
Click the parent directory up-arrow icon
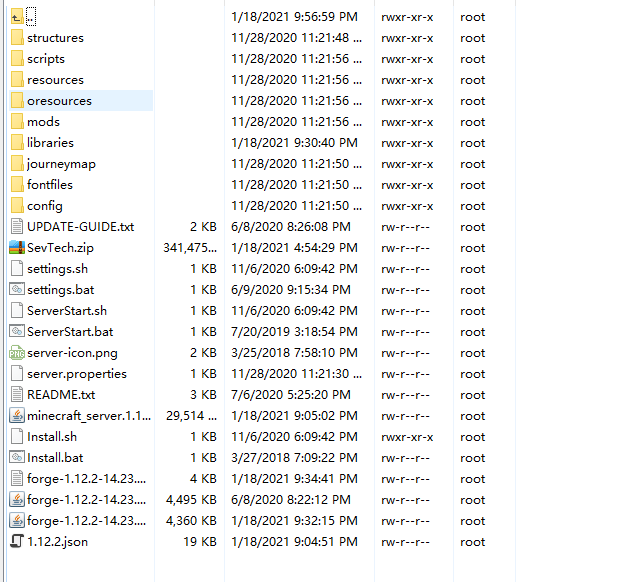(17, 17)
